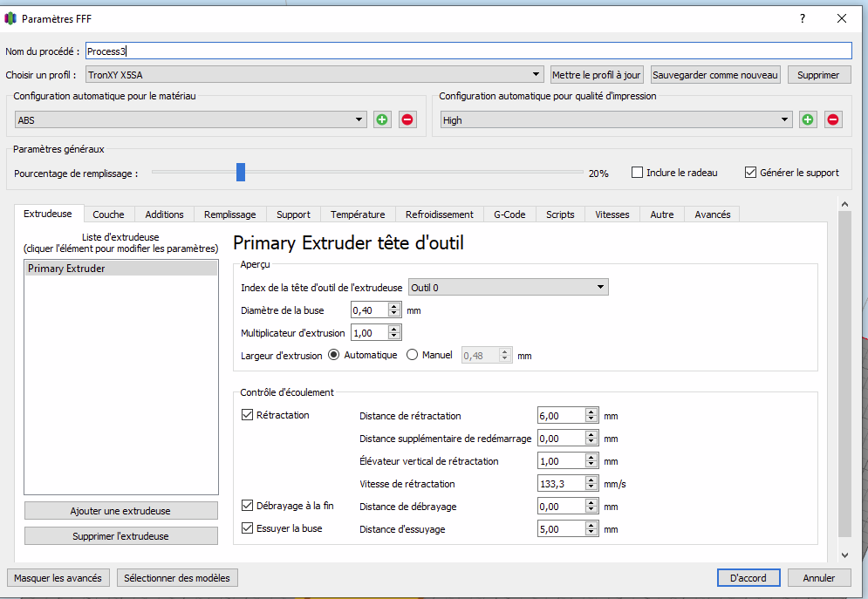Click Sélectionner des modèles button
Viewport: 868px width, 599px height.
177,577
